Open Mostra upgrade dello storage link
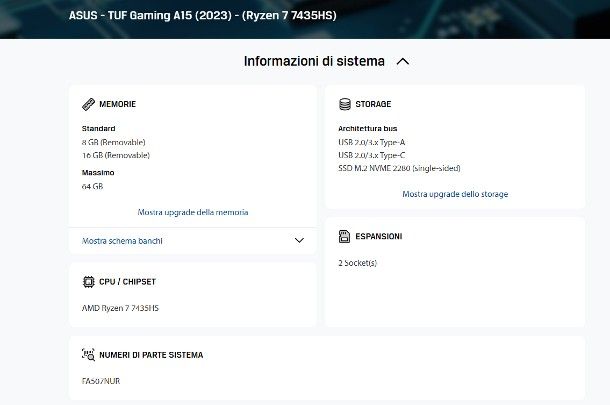 455,194
